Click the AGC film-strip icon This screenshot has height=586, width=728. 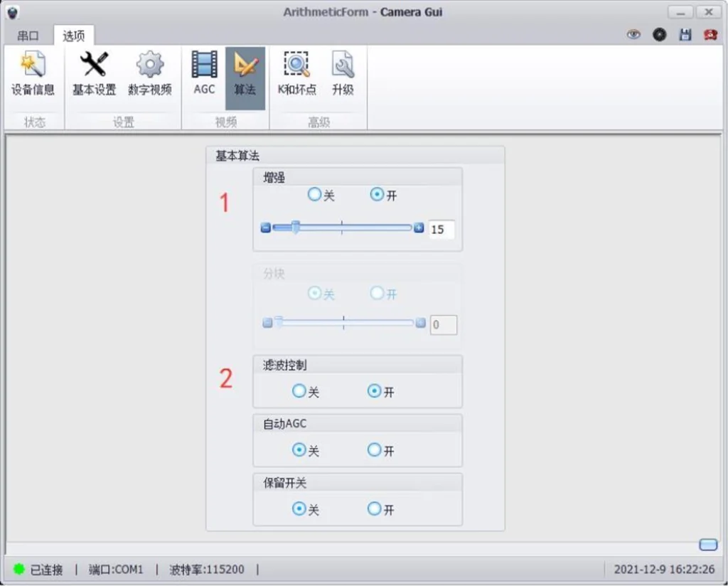[x=204, y=73]
